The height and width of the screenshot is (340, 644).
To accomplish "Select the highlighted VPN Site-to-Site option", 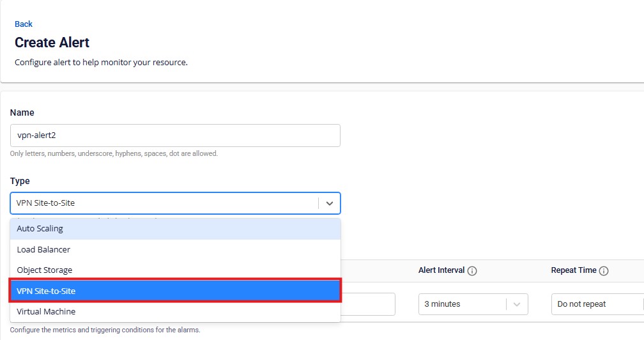I will click(175, 291).
